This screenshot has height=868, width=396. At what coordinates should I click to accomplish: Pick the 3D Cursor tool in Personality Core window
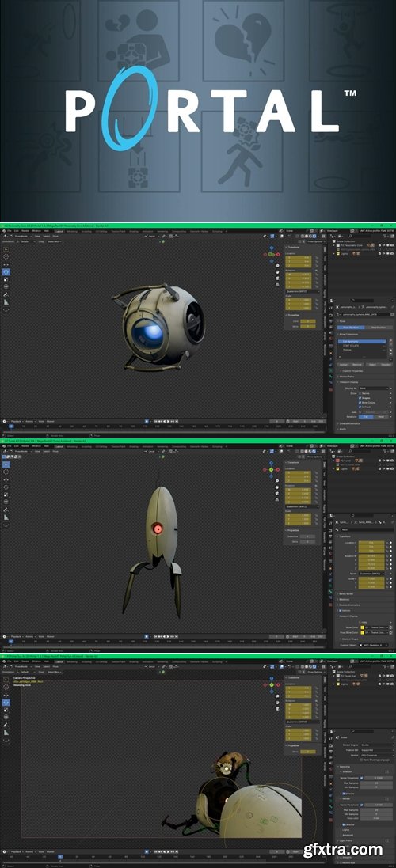click(x=6, y=256)
